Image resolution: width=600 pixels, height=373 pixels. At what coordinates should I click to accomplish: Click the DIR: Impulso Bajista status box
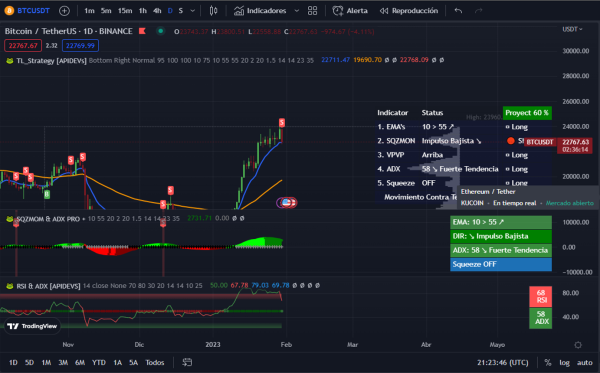(x=501, y=236)
